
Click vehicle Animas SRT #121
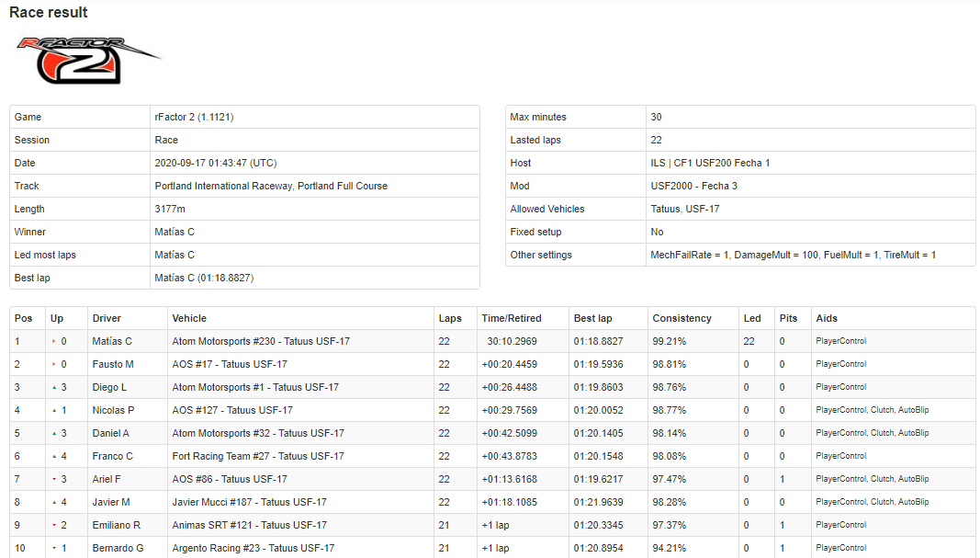(212, 526)
